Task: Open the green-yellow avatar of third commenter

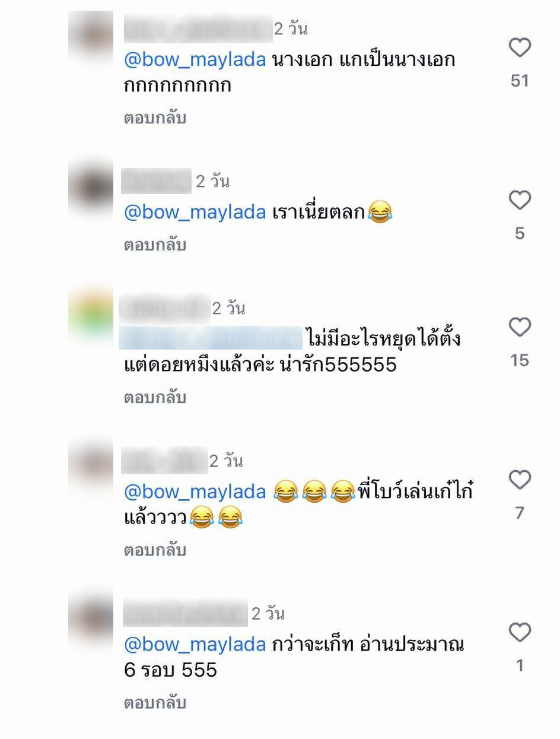Action: click(x=90, y=315)
